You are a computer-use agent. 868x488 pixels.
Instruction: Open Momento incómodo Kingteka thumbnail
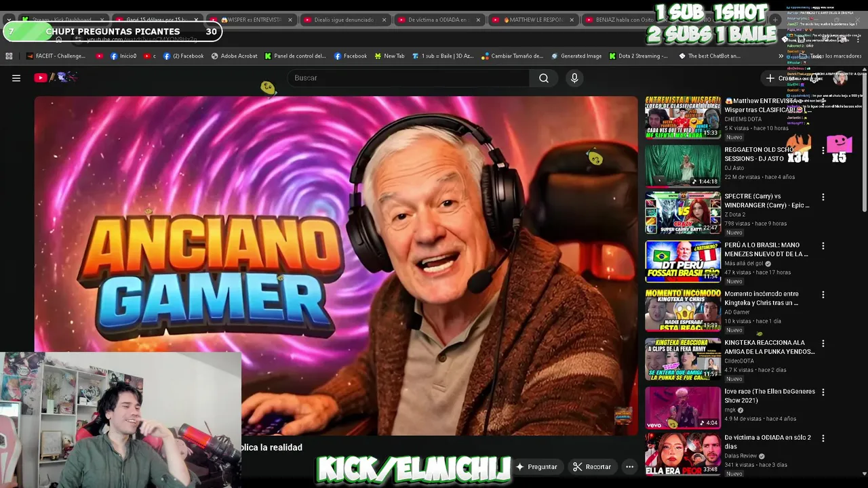[683, 310]
